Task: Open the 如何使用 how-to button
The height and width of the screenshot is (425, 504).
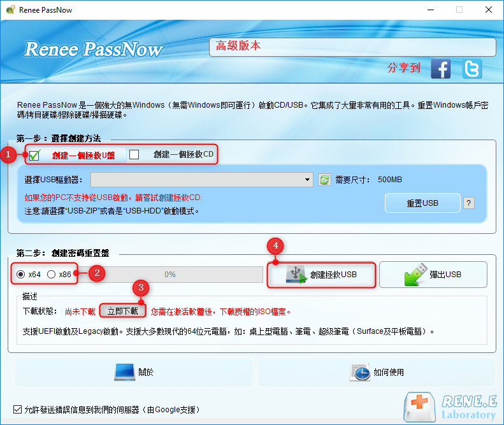Action: 377,372
